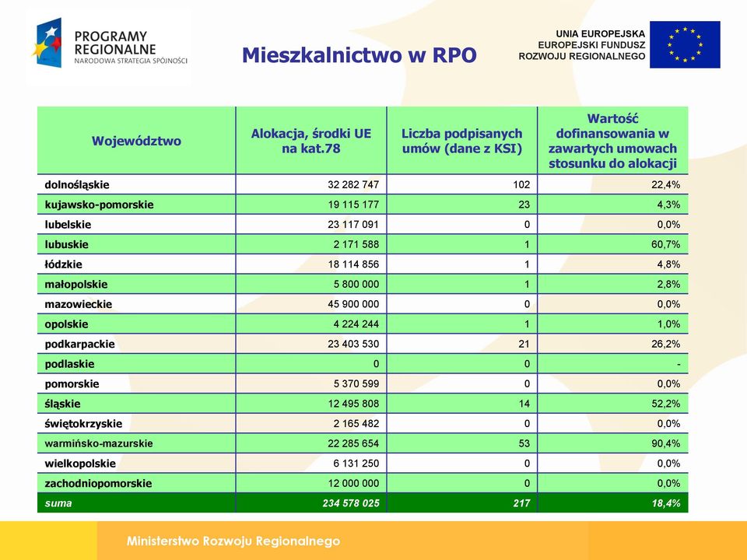Click the Liczba podpisanych umów header
The image size is (747, 560).
click(x=462, y=141)
